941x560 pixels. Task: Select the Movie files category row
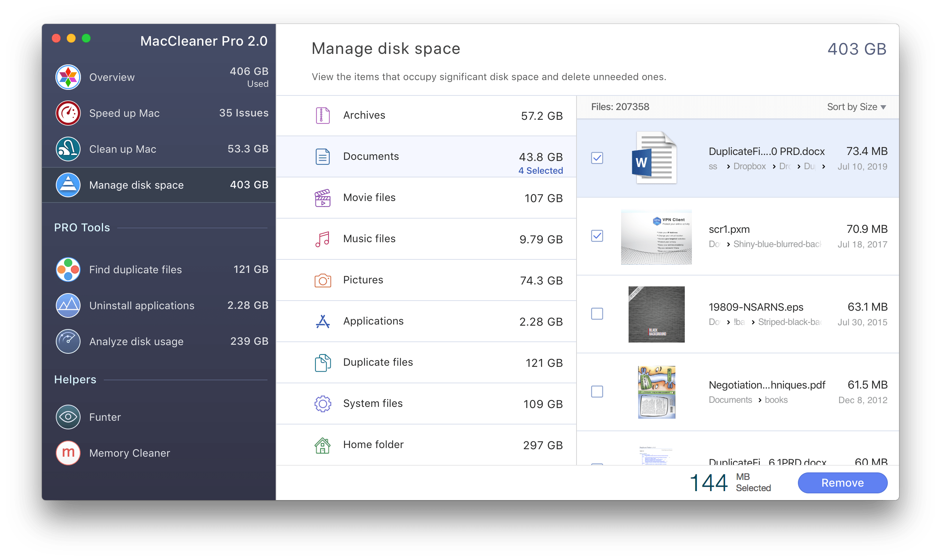click(426, 198)
